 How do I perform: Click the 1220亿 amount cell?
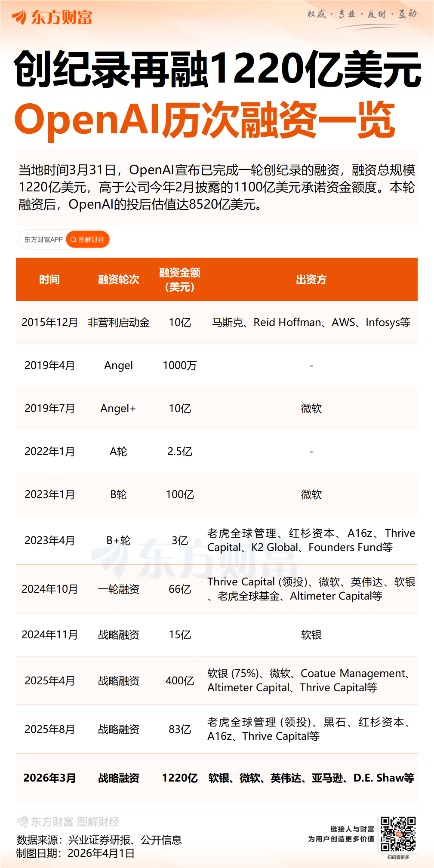tap(180, 778)
